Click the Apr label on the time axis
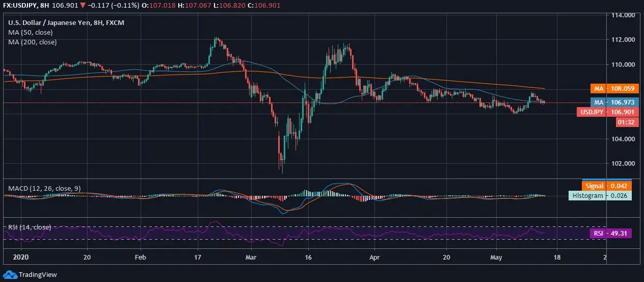 click(x=374, y=257)
